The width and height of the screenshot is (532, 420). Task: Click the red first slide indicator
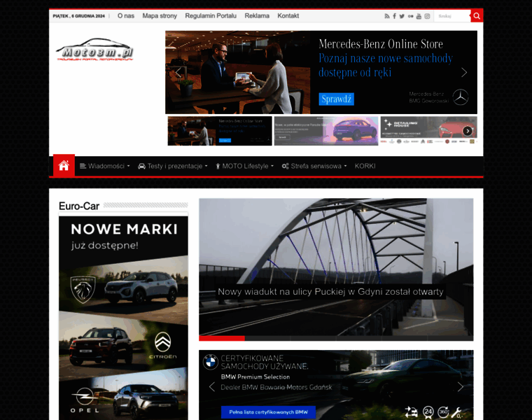pos(222,338)
